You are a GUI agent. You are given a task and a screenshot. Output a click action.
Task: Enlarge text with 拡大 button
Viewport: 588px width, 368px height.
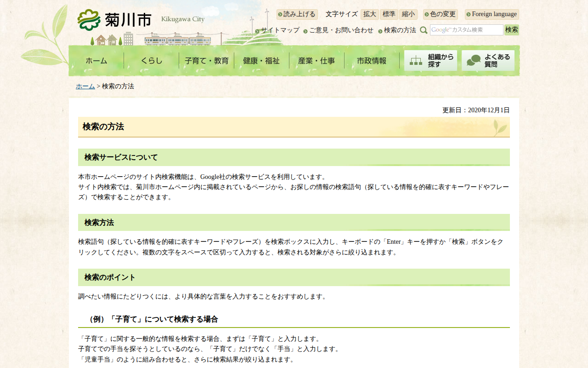pyautogui.click(x=370, y=14)
